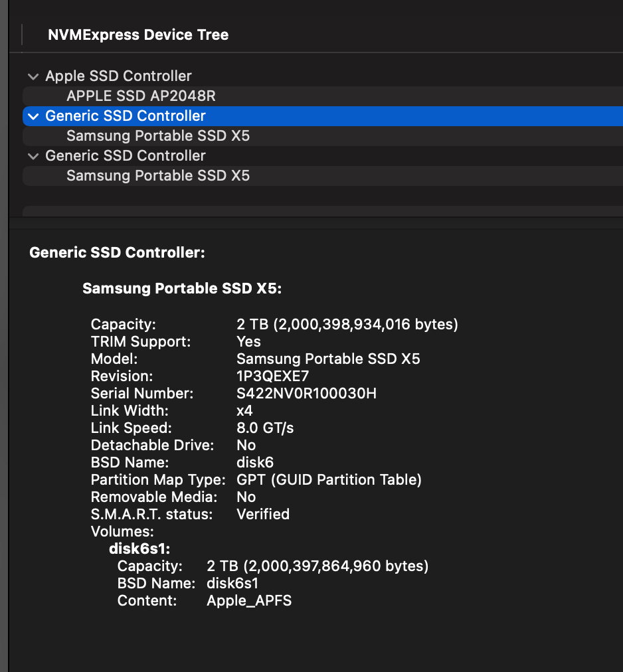Image resolution: width=623 pixels, height=672 pixels.
Task: Click the "TRIM Support:" label
Action: 141,341
